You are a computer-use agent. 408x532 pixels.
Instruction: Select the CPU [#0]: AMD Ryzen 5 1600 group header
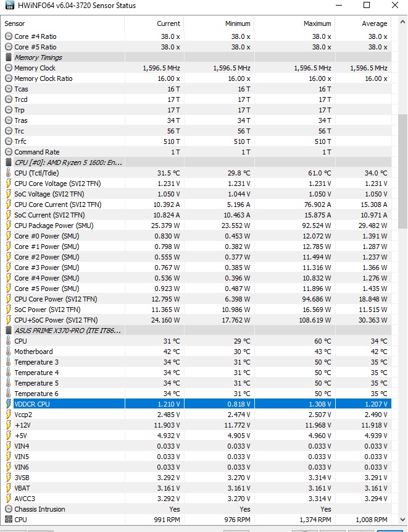196,163
